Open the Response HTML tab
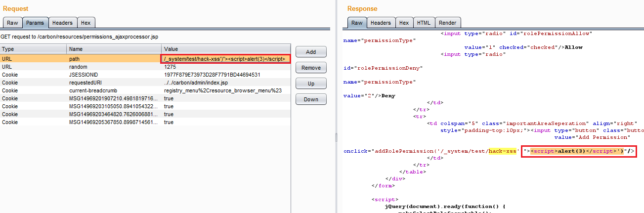 (x=423, y=23)
